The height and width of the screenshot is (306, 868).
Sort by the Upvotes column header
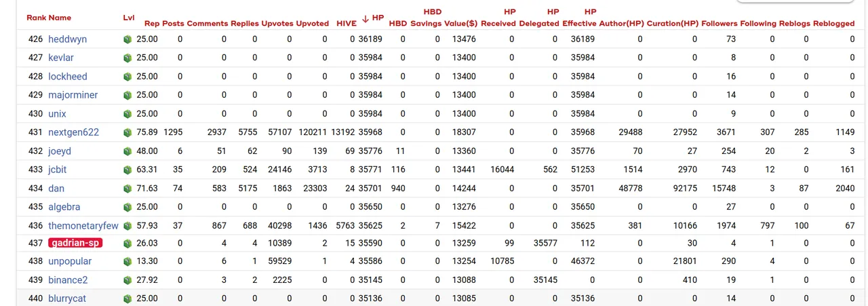(277, 23)
